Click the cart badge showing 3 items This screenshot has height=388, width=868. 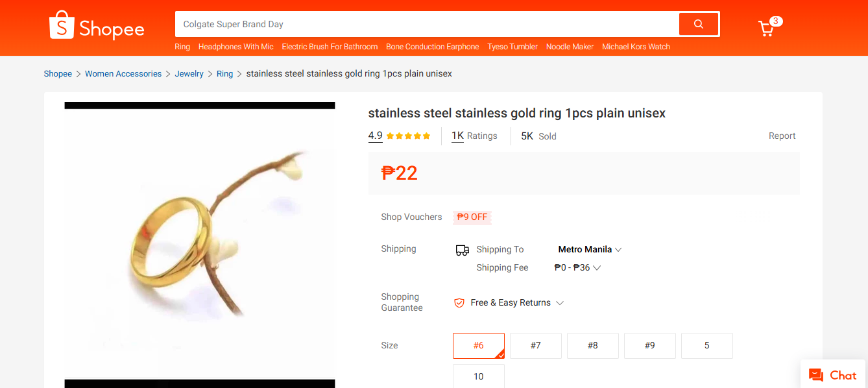click(775, 21)
